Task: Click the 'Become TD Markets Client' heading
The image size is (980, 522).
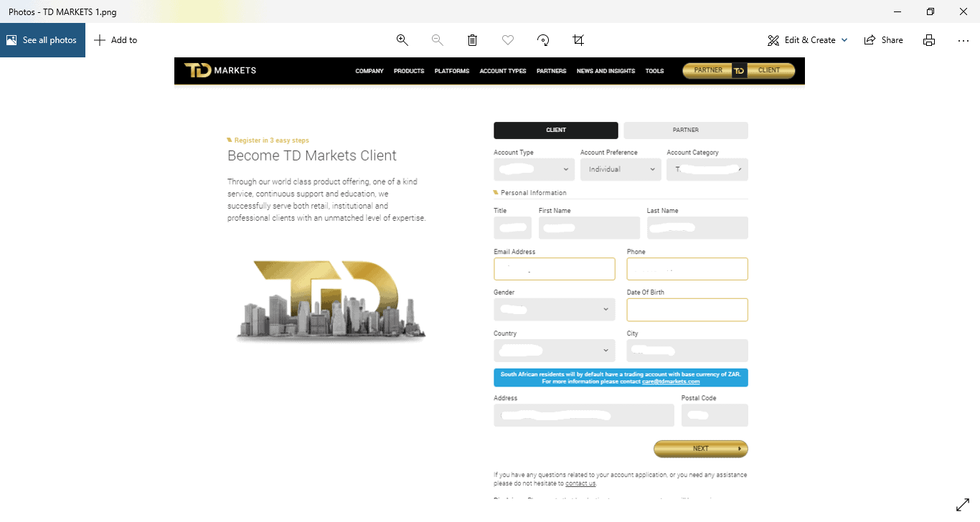Action: (312, 156)
